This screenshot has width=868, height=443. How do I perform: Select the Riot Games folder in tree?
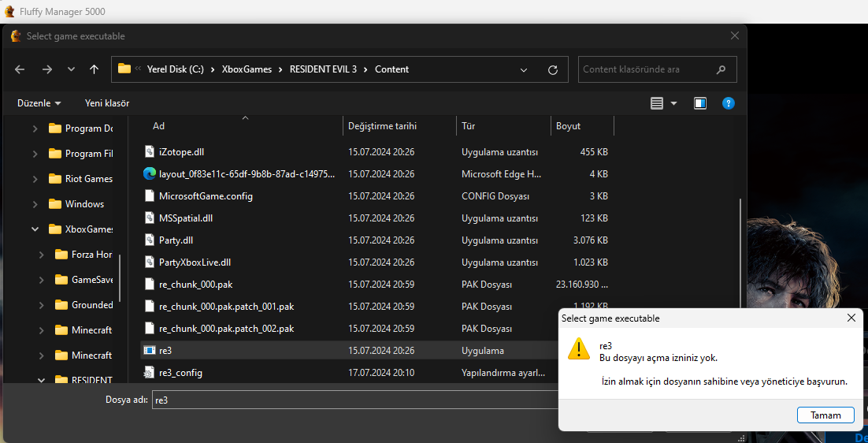coord(80,179)
